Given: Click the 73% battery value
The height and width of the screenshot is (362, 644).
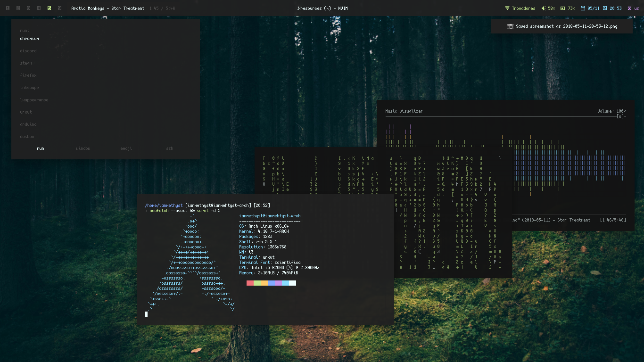Looking at the screenshot, I should (571, 8).
